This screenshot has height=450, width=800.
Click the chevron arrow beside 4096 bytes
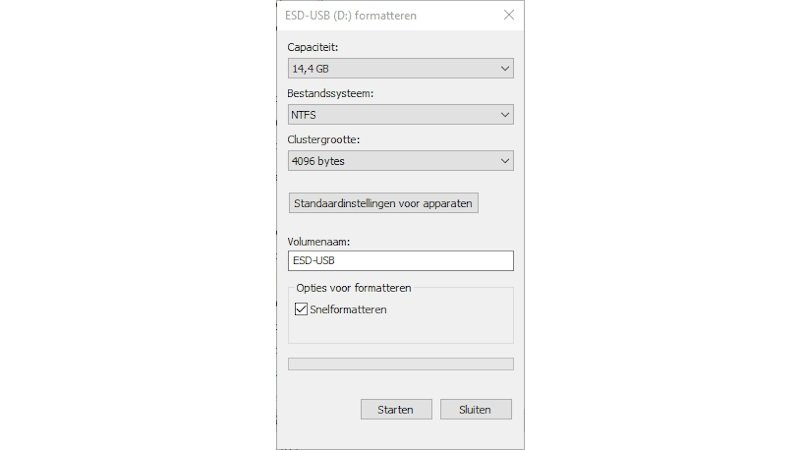coord(505,161)
